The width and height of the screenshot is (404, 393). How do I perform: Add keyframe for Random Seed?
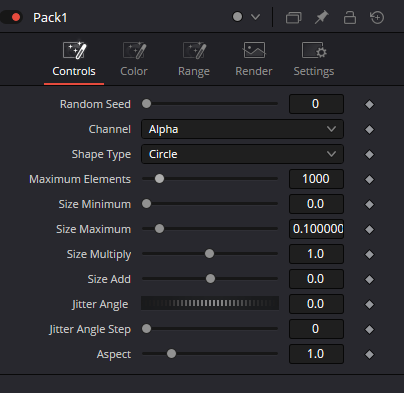(369, 104)
